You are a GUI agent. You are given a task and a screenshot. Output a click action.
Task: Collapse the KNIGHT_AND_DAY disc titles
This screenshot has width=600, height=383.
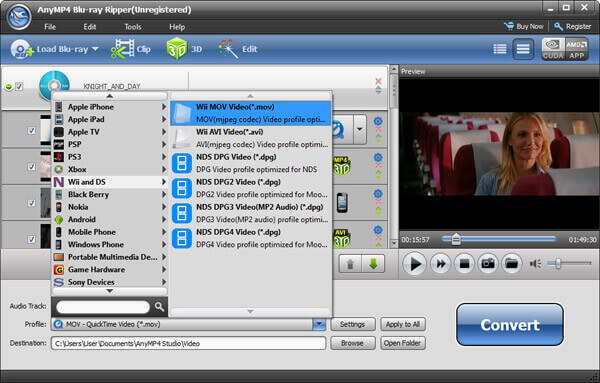tap(8, 87)
